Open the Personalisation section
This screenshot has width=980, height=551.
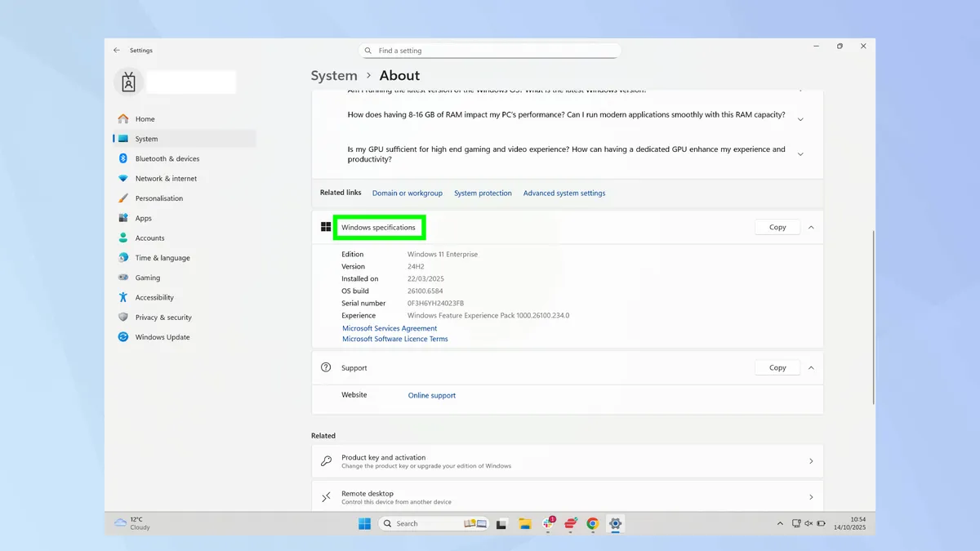click(x=158, y=198)
